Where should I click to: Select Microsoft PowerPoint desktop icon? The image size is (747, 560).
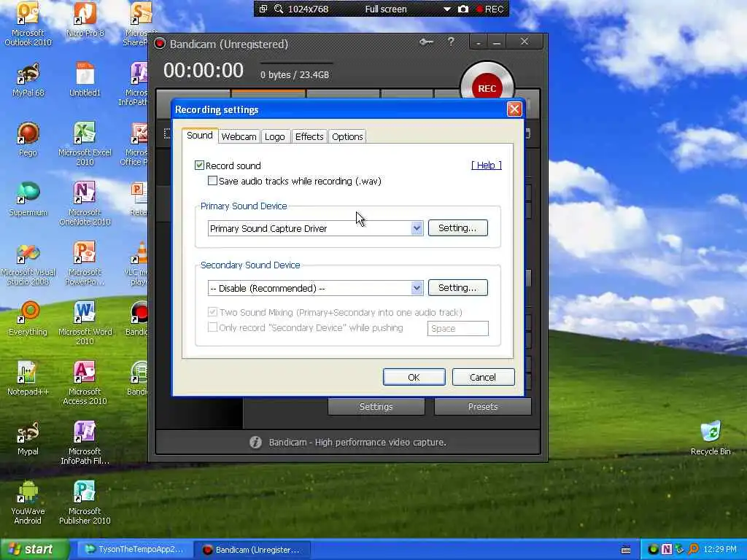(x=85, y=264)
